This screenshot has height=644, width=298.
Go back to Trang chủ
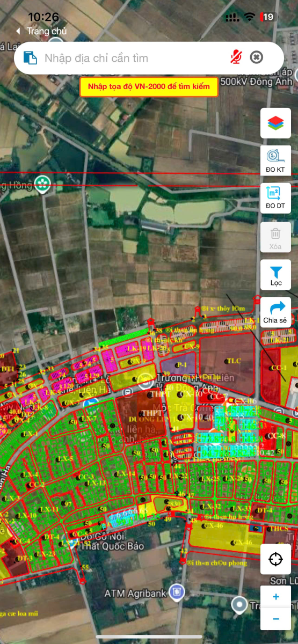[41, 31]
